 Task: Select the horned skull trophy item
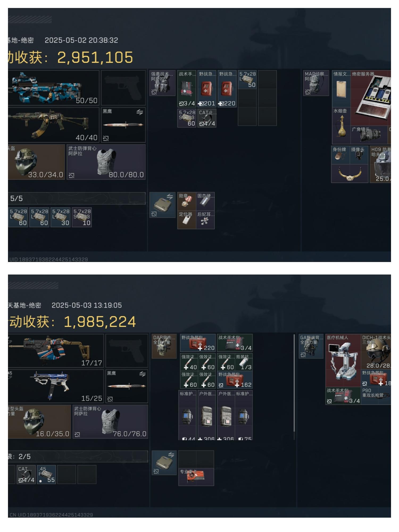pyautogui.click(x=350, y=173)
